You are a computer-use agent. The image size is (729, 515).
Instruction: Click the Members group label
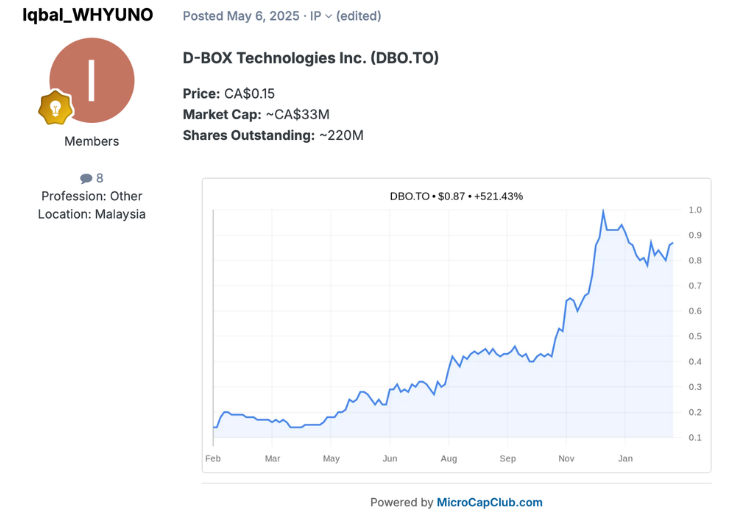pos(91,141)
